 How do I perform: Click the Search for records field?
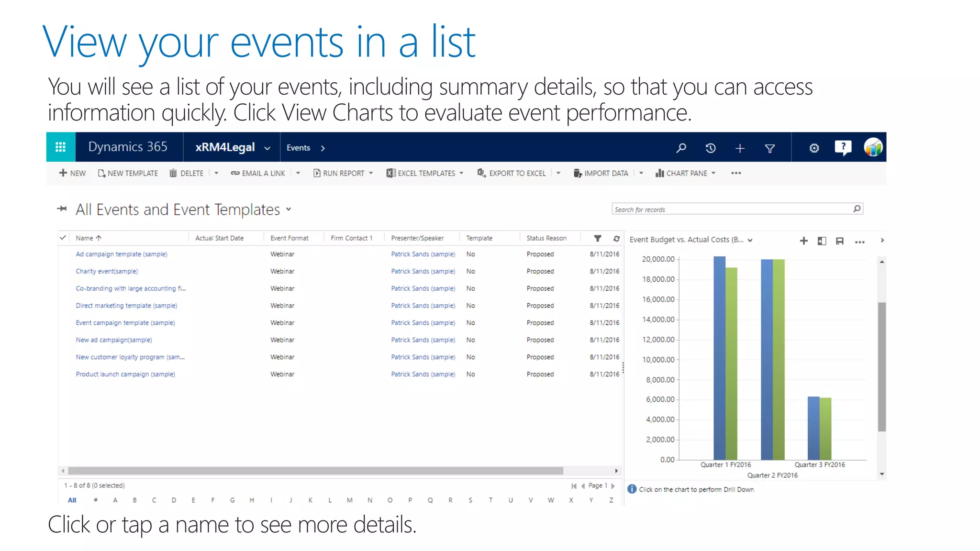point(737,209)
